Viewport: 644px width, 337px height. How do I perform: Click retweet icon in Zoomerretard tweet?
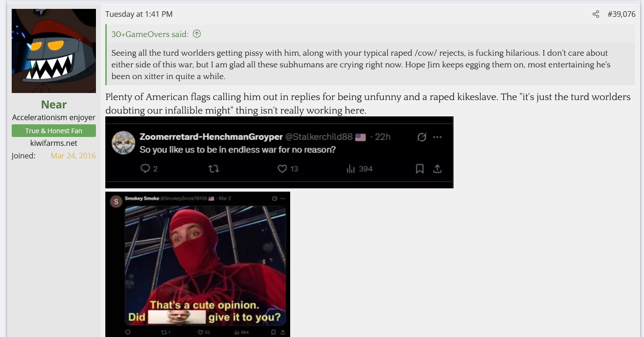tap(213, 169)
